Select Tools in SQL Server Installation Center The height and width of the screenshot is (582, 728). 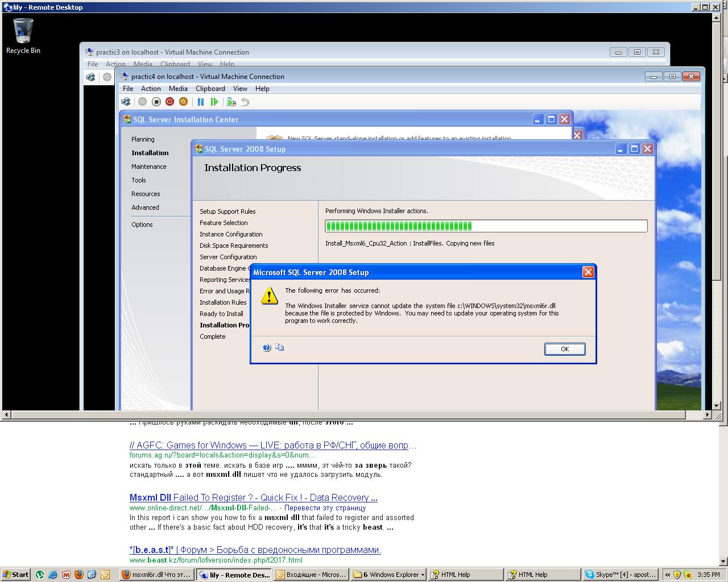pyautogui.click(x=139, y=180)
